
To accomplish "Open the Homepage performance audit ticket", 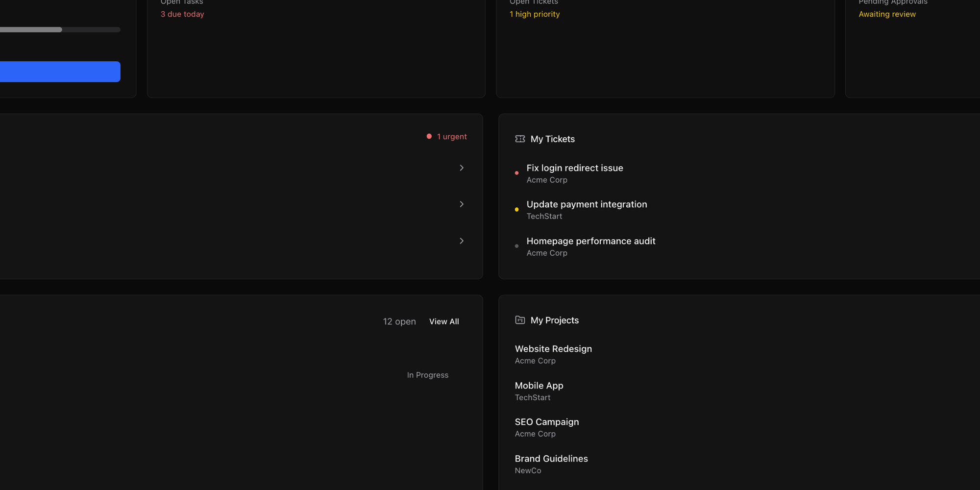I will [590, 241].
